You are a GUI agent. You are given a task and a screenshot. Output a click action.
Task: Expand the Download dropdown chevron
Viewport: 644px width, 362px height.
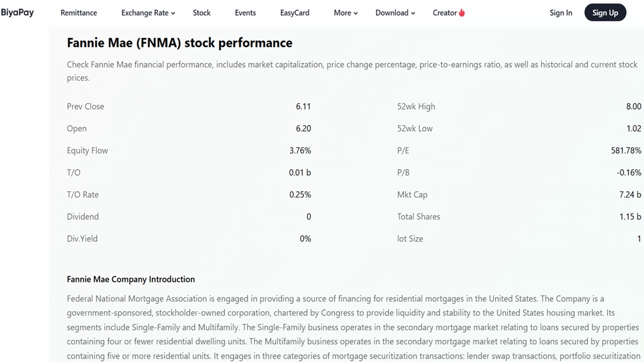point(413,14)
